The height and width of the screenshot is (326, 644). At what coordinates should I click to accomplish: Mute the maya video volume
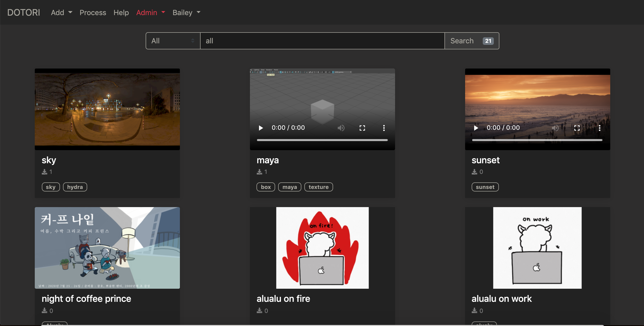[x=341, y=128]
